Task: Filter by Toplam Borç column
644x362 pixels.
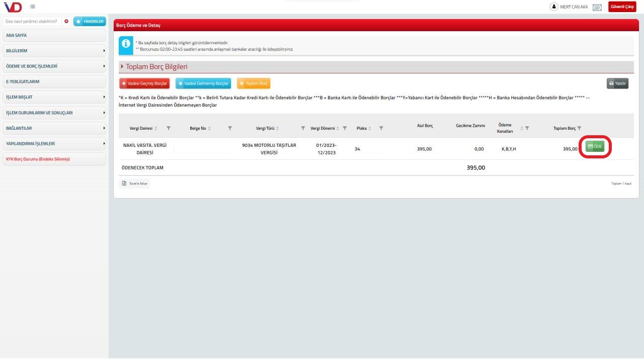Action: pyautogui.click(x=579, y=128)
